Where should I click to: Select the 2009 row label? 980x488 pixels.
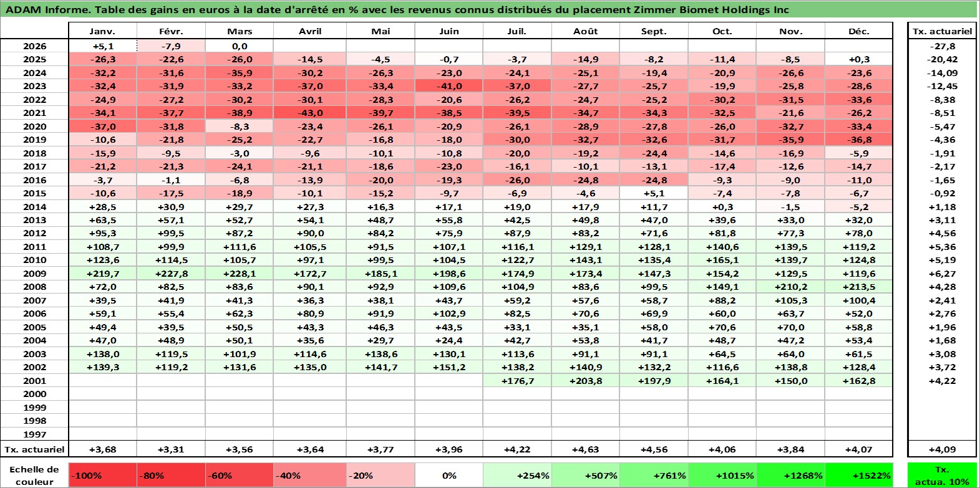34,274
